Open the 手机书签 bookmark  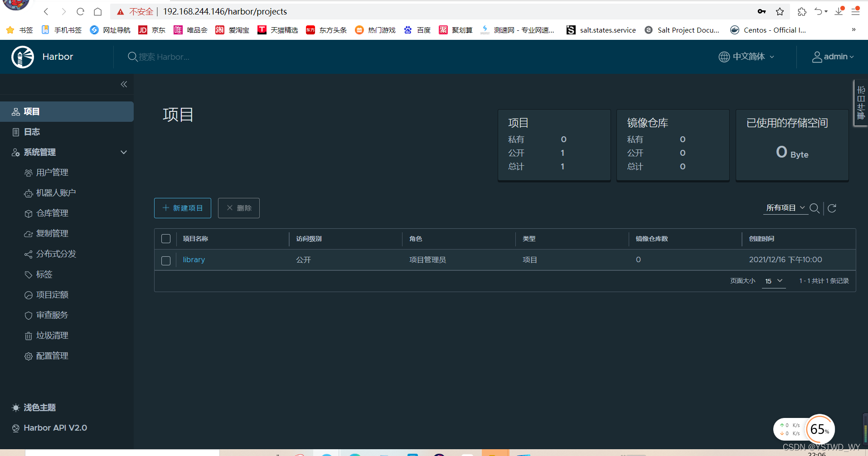point(62,30)
